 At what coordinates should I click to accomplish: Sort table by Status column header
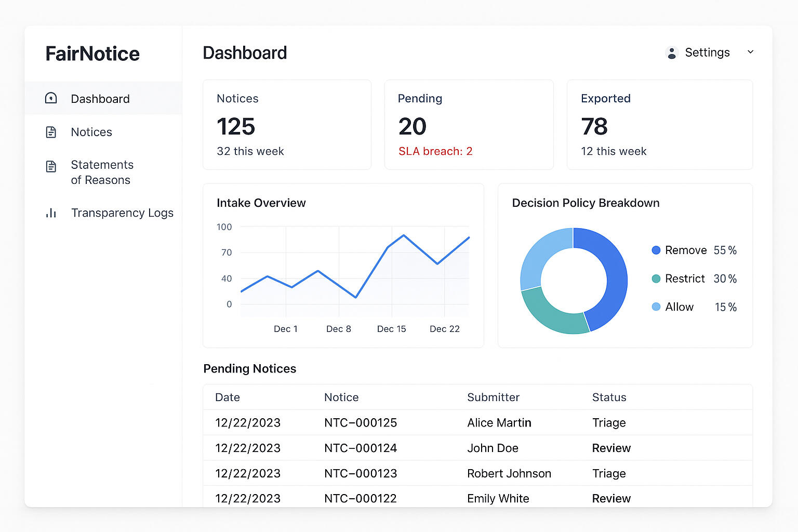(x=609, y=397)
